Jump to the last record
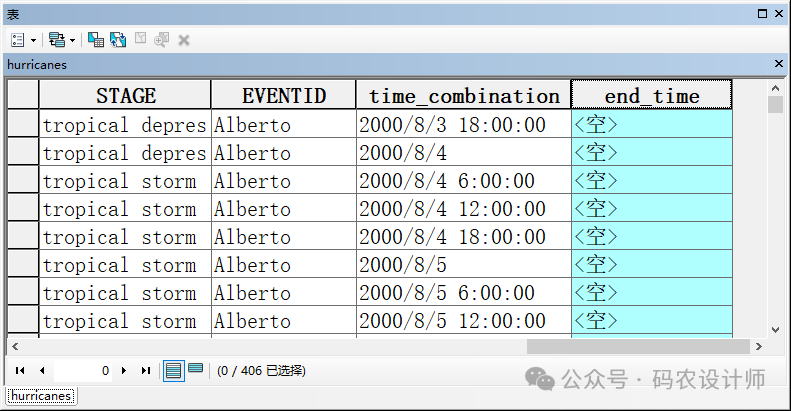The image size is (791, 411). coord(145,370)
